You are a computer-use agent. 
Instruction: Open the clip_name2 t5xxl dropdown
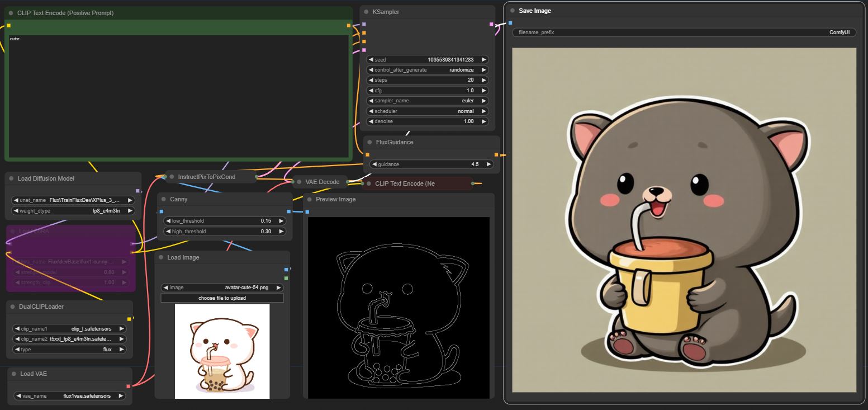pos(70,339)
